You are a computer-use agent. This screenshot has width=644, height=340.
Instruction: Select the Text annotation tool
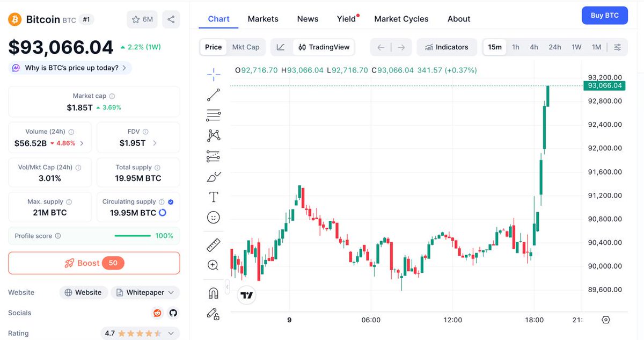214,197
